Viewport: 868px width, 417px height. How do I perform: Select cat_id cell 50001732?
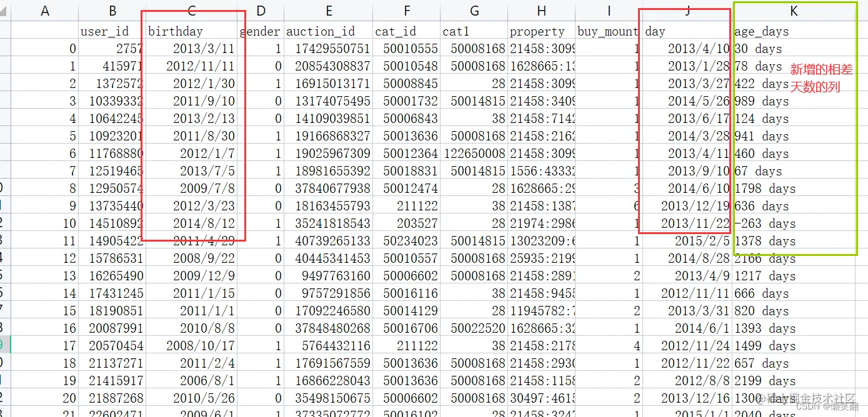coord(406,101)
